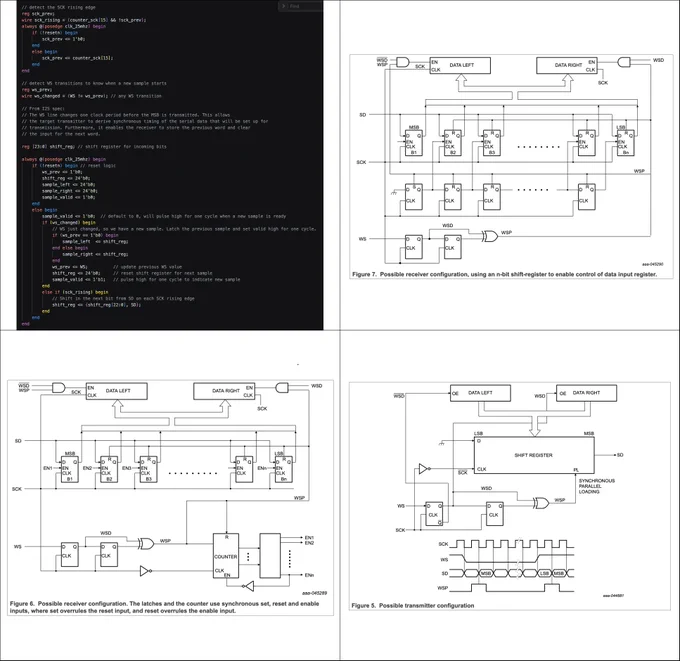The width and height of the screenshot is (680, 661).
Task: Click the 'Figure 5. Possible transmitter configuration' caption
Action: [412, 605]
